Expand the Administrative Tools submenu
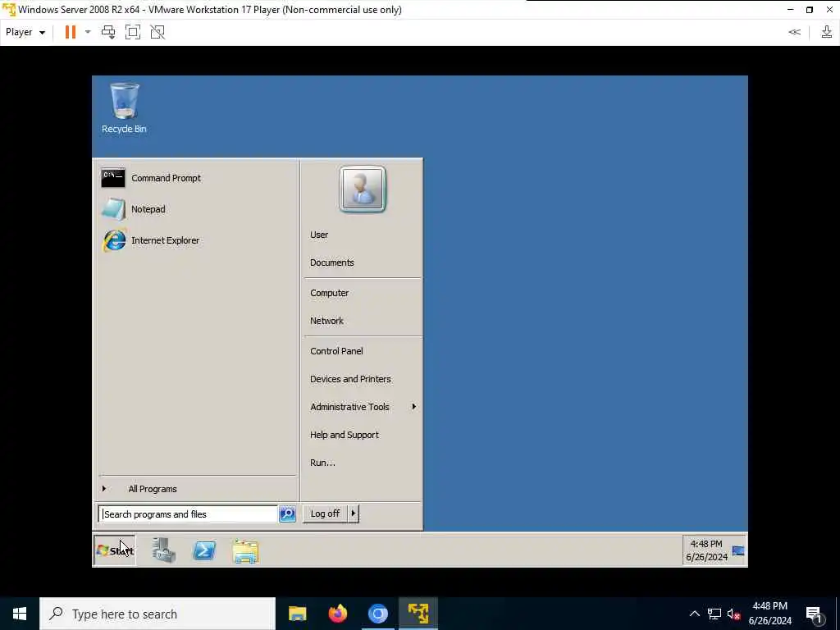Viewport: 840px width, 630px height. click(363, 407)
